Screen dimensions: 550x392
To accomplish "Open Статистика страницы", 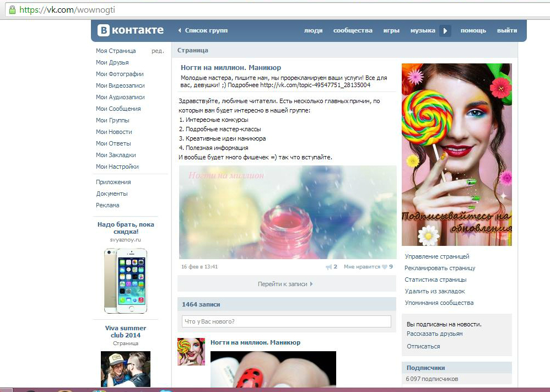I will 436,280.
